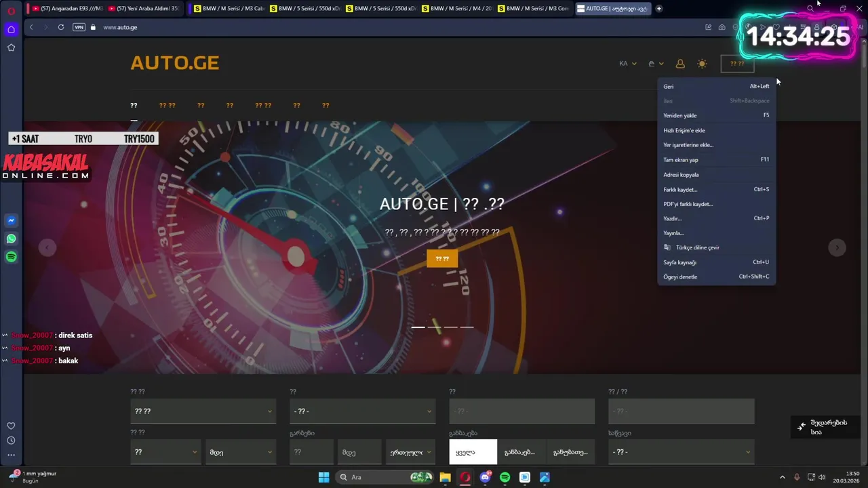868x488 pixels.
Task: Click the snapshot camera icon in address bar
Action: (722, 27)
